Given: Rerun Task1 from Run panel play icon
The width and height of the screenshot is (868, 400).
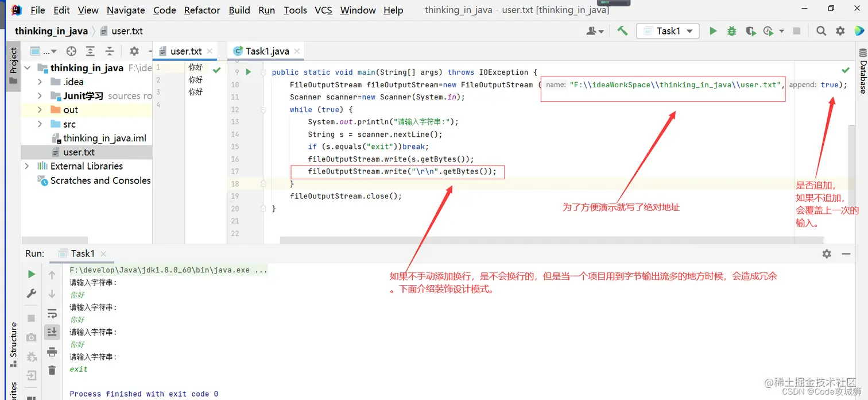Looking at the screenshot, I should (32, 274).
